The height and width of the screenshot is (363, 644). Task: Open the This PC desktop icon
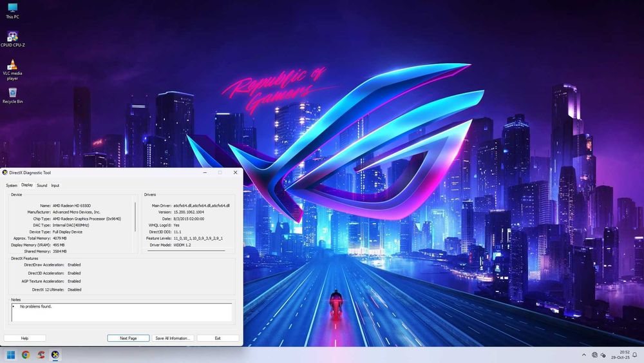12,11
